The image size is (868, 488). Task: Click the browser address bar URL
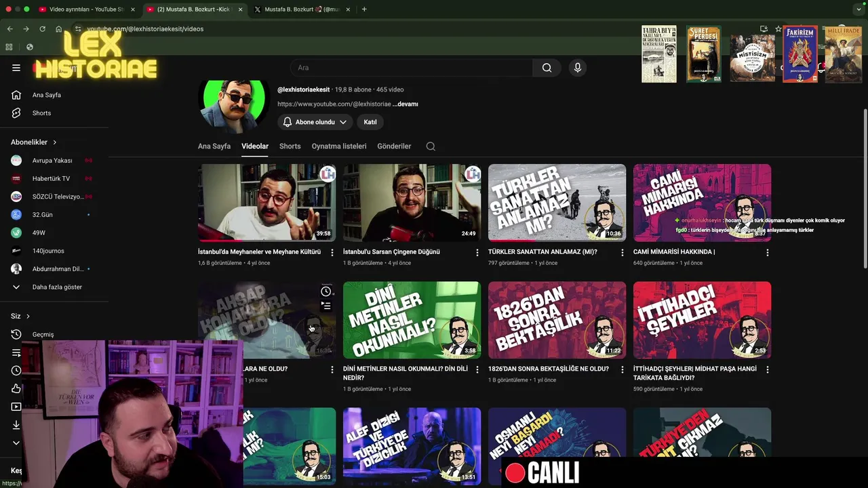tap(145, 29)
